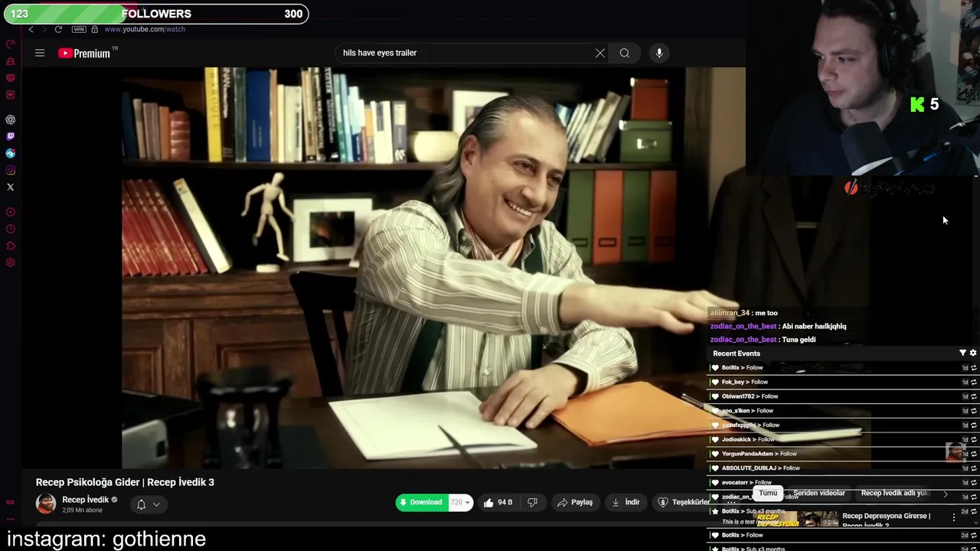The height and width of the screenshot is (551, 980).
Task: Replay the ABSOLUTE_DUBLAJ Follow event
Action: coord(974,468)
